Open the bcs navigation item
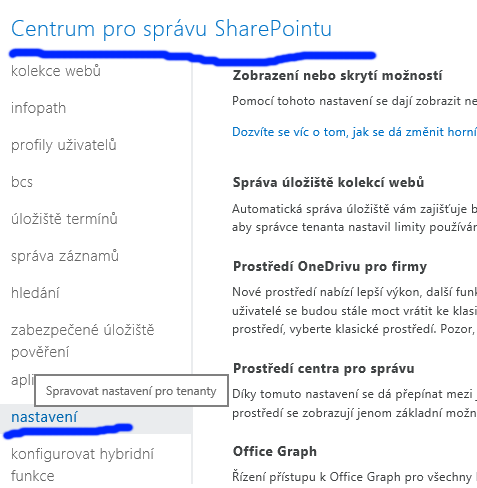Image resolution: width=477 pixels, height=488 pixels. 22,182
